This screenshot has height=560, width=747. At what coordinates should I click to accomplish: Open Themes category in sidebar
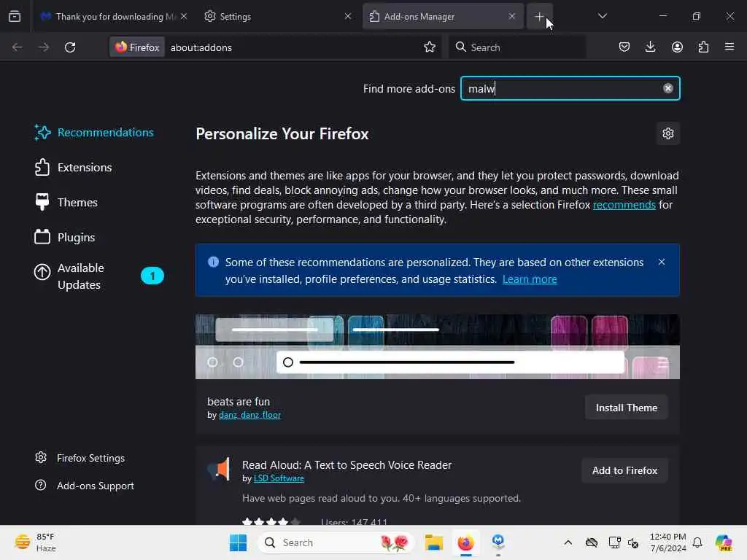point(66,203)
